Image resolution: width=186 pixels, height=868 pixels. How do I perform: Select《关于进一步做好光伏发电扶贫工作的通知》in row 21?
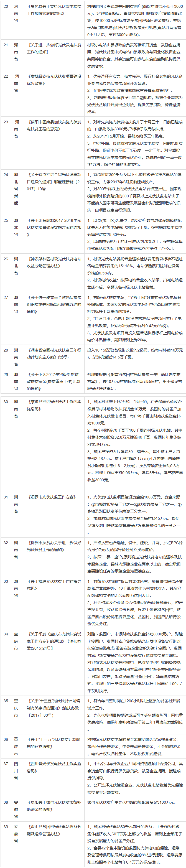[x=54, y=48]
